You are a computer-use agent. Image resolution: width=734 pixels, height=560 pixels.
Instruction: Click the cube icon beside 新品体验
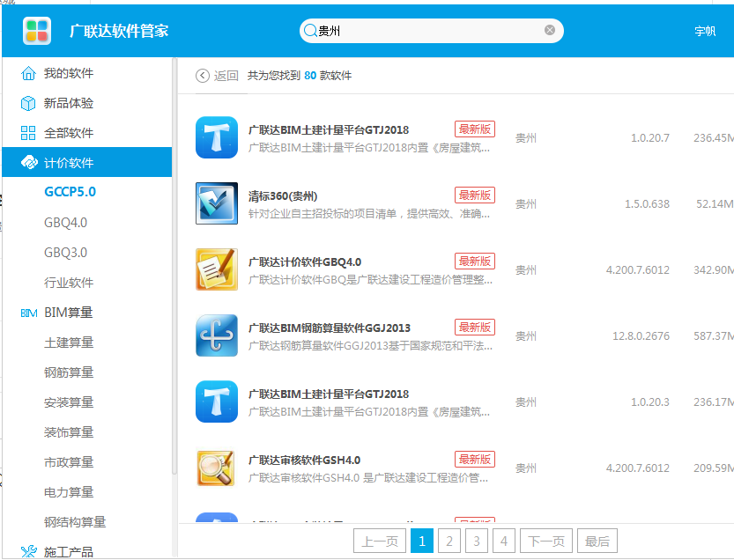point(28,103)
